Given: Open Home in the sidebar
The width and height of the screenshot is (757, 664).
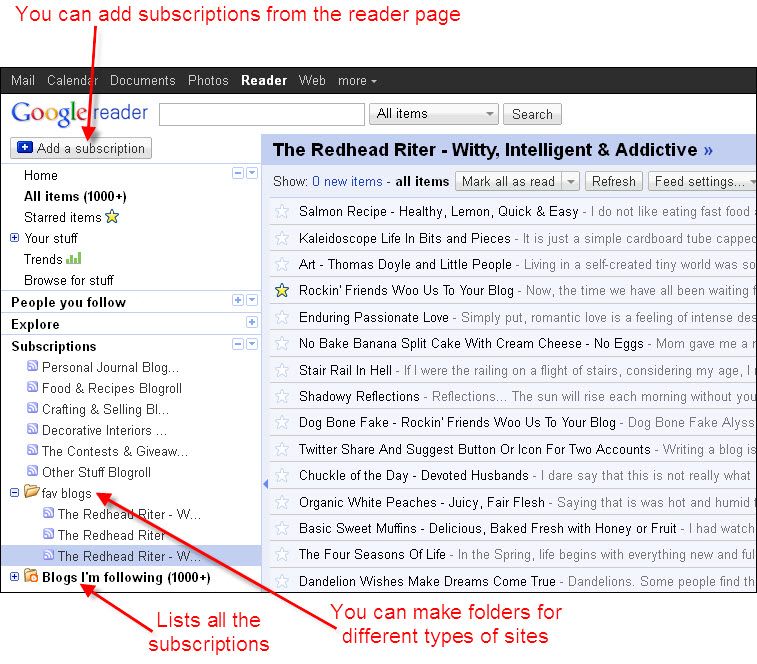Looking at the screenshot, I should point(41,175).
